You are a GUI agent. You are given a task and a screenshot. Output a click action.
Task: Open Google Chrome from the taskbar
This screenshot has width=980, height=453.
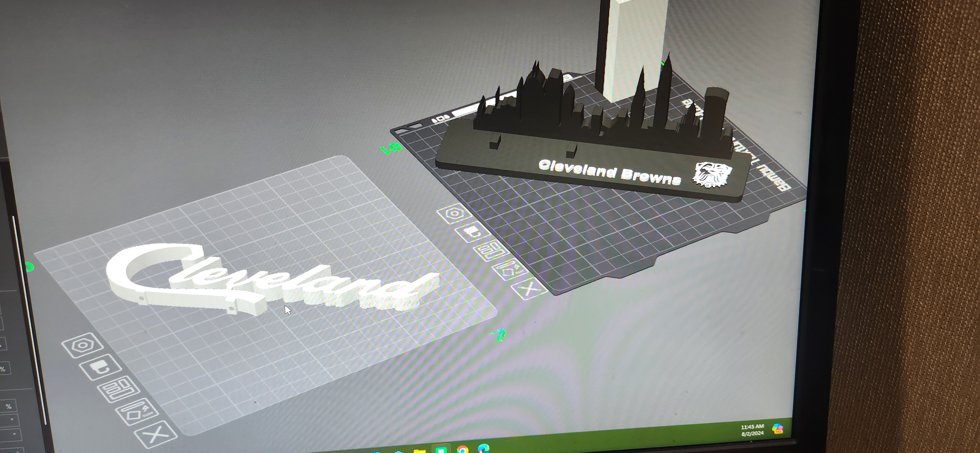[463, 450]
